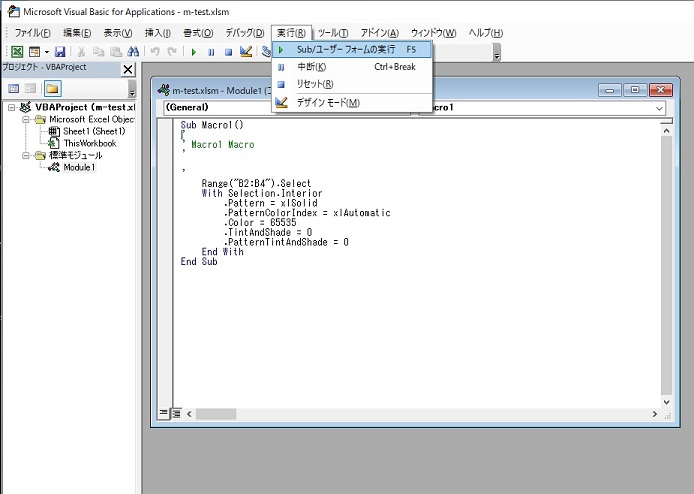
Task: Click the Undo arrow icon
Action: coord(155,52)
